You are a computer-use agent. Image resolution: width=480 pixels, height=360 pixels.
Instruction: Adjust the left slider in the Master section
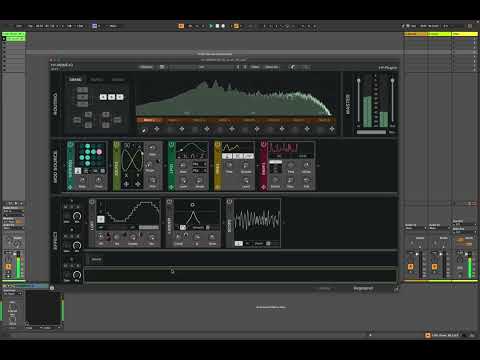(359, 100)
